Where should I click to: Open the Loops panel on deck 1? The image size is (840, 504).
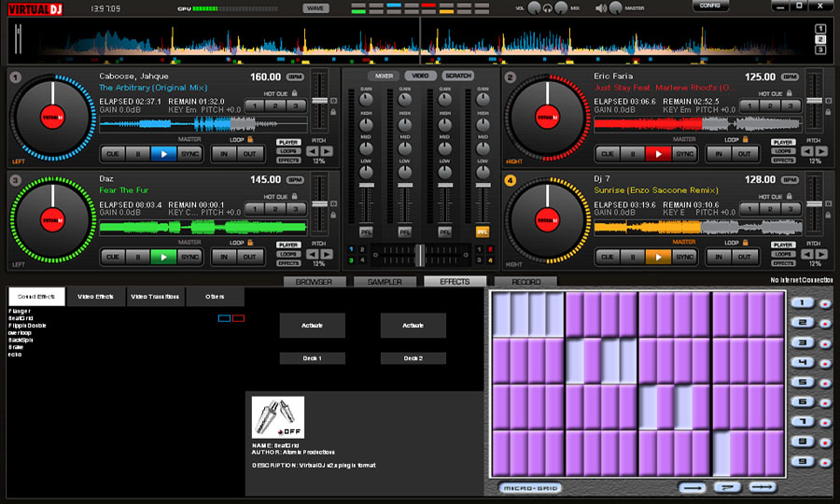pyautogui.click(x=288, y=151)
